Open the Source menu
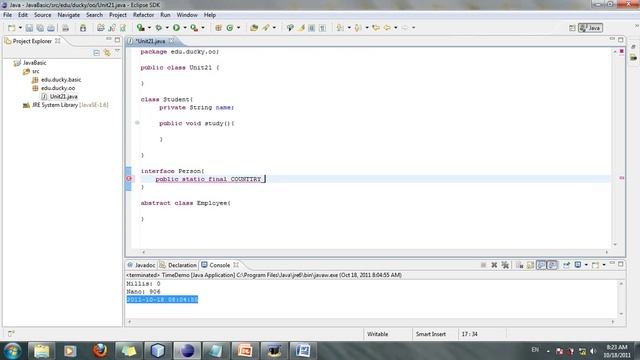The image size is (640, 360). tap(42, 15)
